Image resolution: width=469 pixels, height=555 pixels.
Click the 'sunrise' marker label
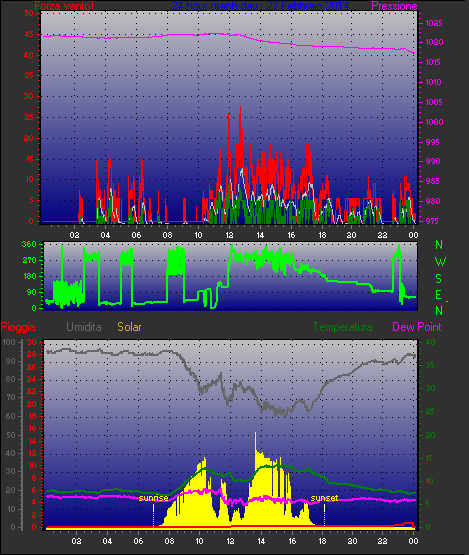[154, 498]
